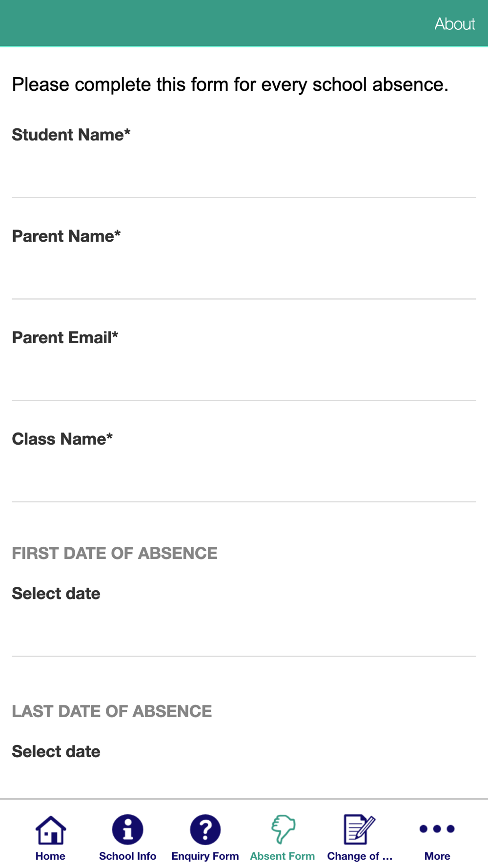Tap the three-dot More icon
Screen dimensions: 488x868
[x=437, y=828]
